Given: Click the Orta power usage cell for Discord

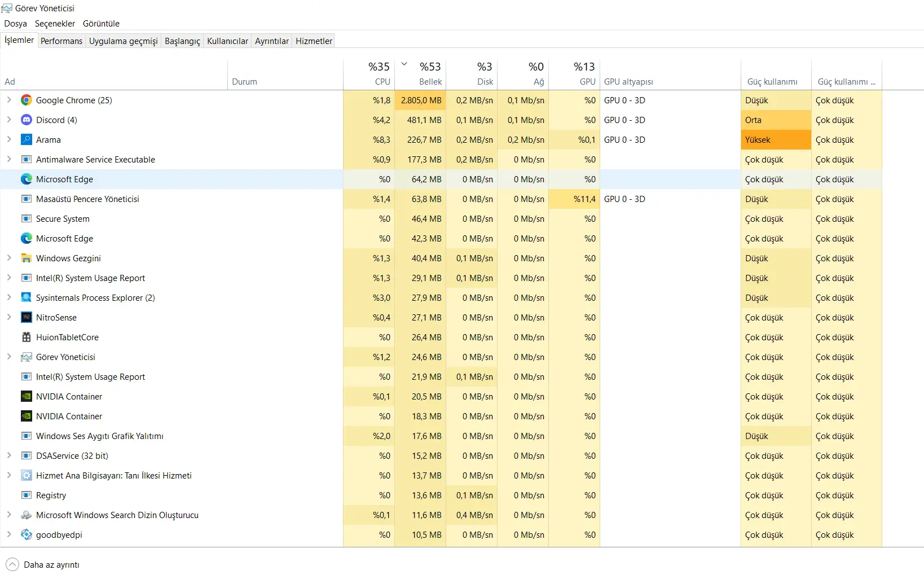Looking at the screenshot, I should 776,120.
